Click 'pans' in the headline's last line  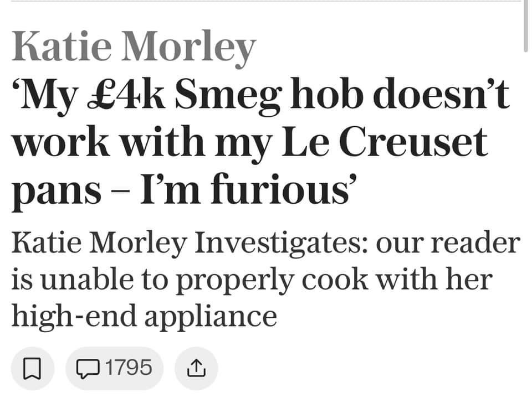click(57, 191)
